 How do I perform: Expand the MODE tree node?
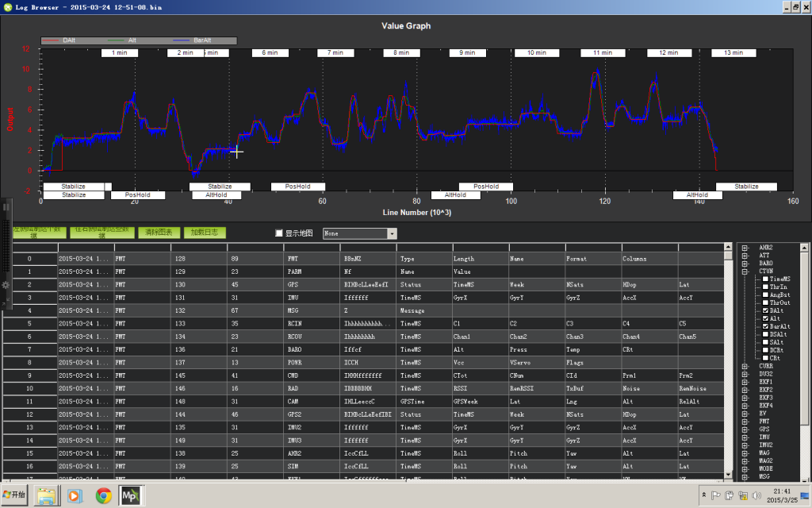(x=745, y=468)
